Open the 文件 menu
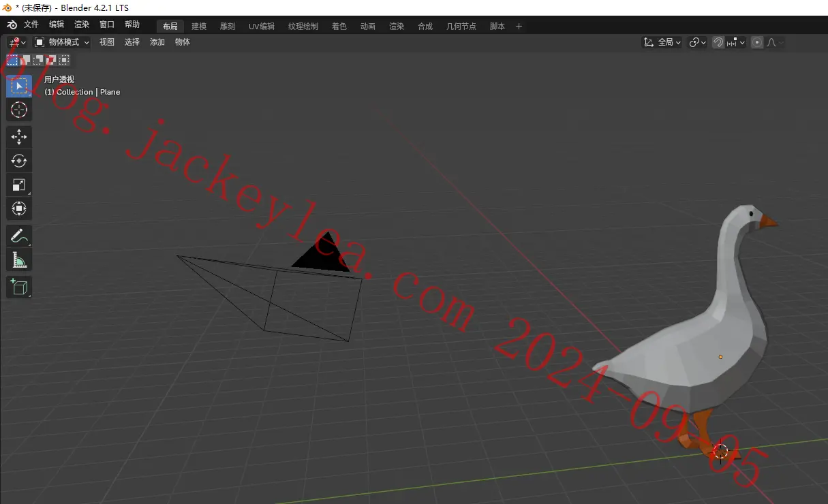Viewport: 828px width, 504px height. pos(31,25)
